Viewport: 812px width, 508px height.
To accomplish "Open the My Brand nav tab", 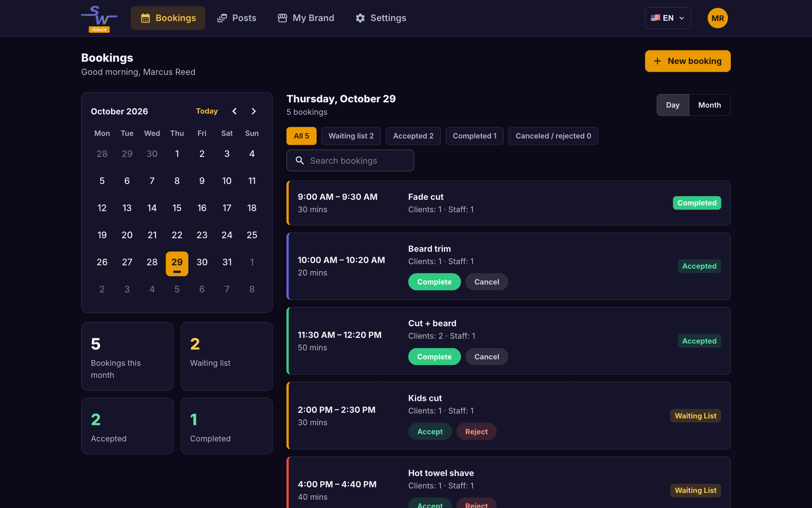I will (x=306, y=18).
